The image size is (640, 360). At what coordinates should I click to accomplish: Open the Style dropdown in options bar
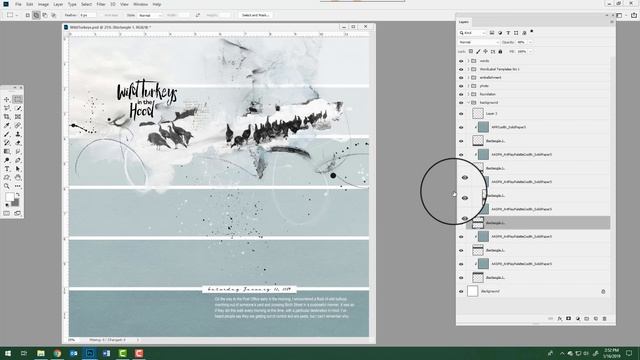(150, 15)
